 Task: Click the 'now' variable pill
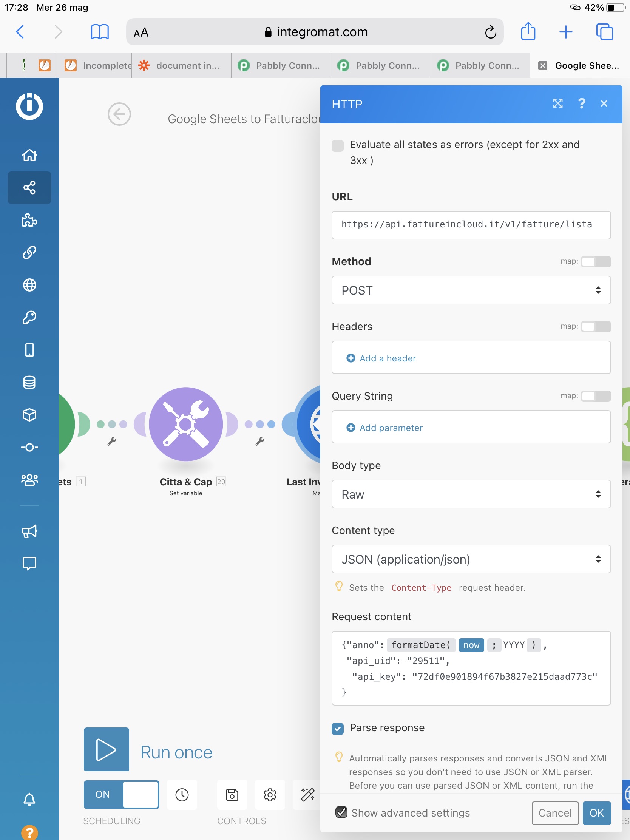[x=471, y=645]
